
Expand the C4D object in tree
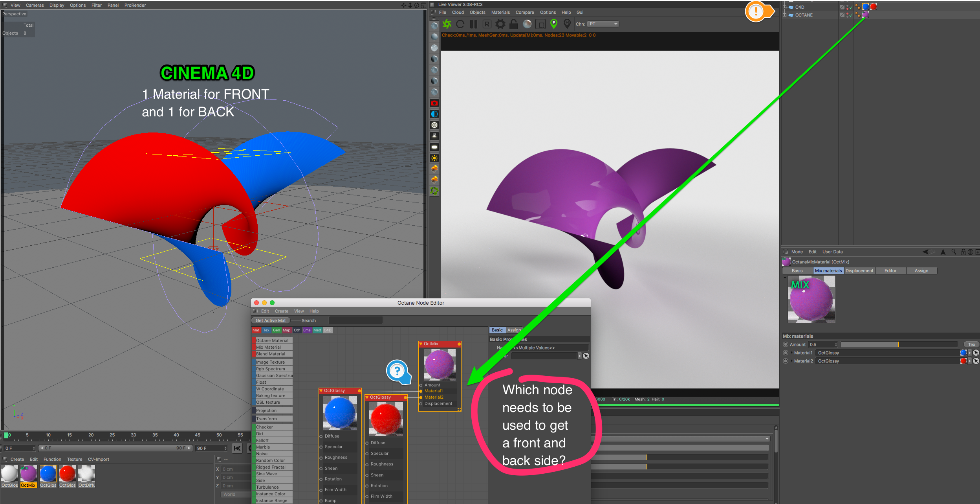pyautogui.click(x=785, y=7)
